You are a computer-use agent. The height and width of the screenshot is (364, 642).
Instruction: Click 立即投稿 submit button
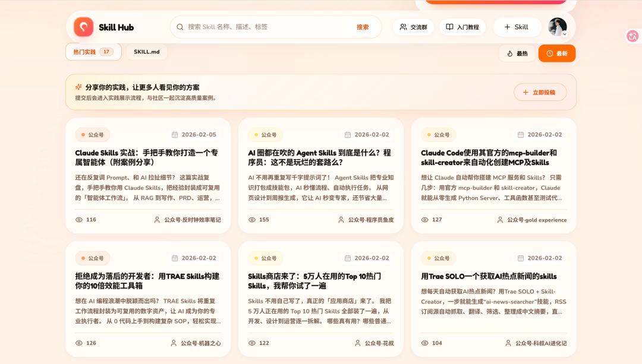(540, 92)
